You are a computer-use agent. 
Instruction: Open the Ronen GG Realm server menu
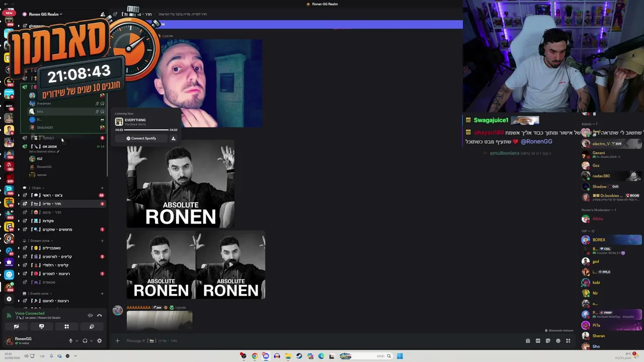[42, 14]
